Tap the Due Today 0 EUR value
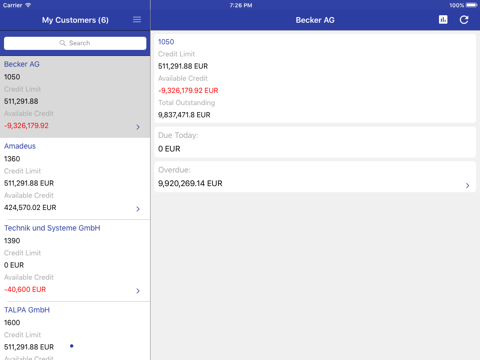480x360 pixels. [169, 149]
